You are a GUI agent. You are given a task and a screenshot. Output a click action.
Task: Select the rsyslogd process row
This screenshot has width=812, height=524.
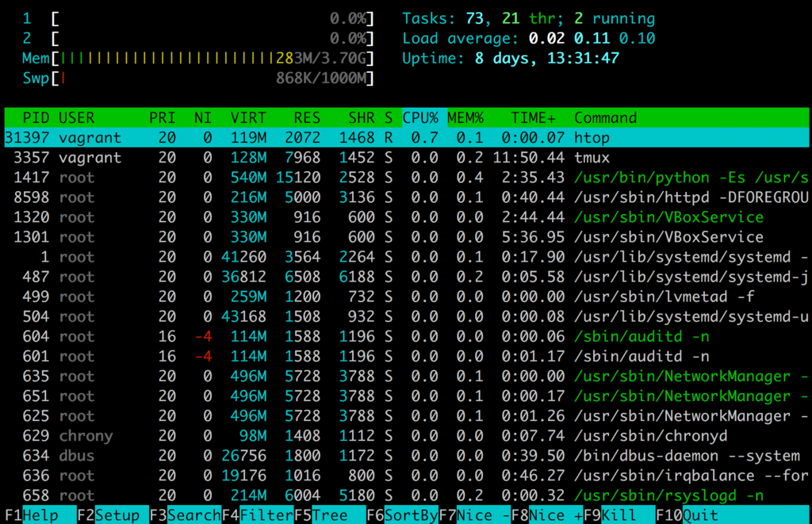(x=407, y=495)
